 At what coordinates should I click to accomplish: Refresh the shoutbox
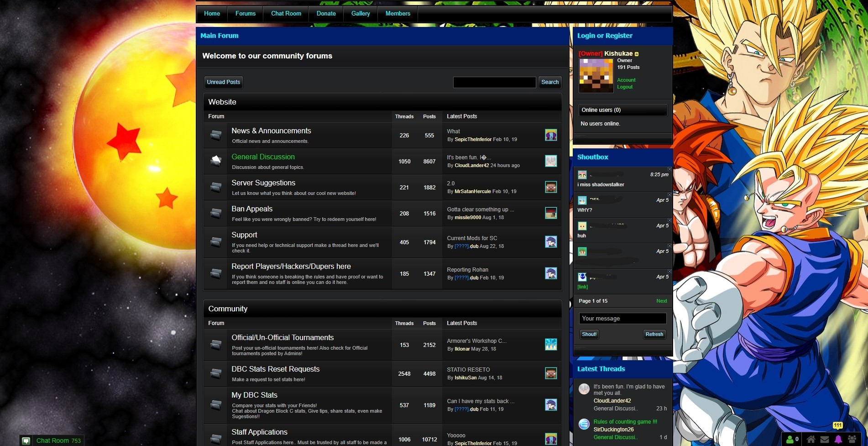pyautogui.click(x=654, y=334)
